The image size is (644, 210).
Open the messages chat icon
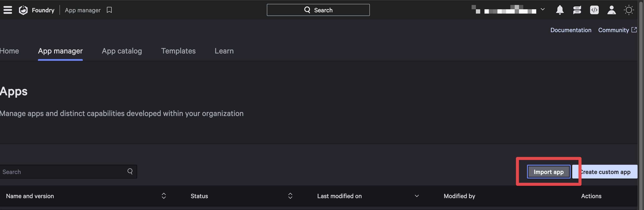pos(577,10)
